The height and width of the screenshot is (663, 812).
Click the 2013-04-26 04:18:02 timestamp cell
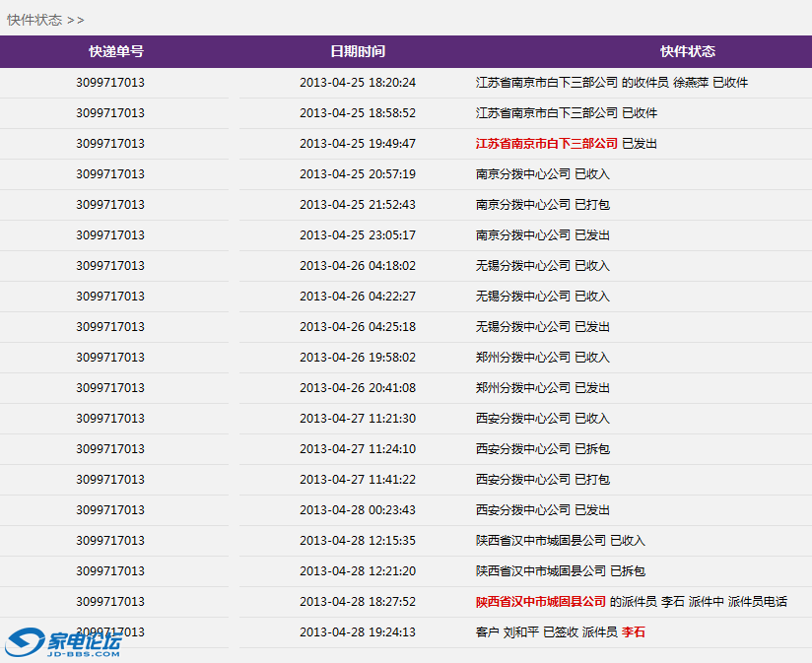click(357, 266)
